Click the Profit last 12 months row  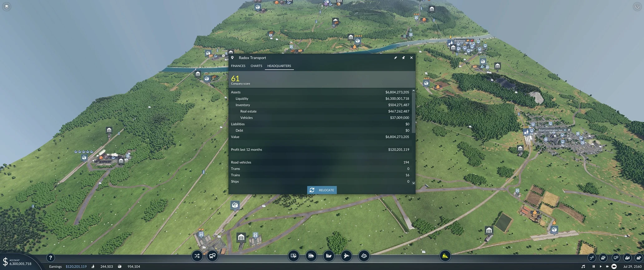(x=320, y=150)
